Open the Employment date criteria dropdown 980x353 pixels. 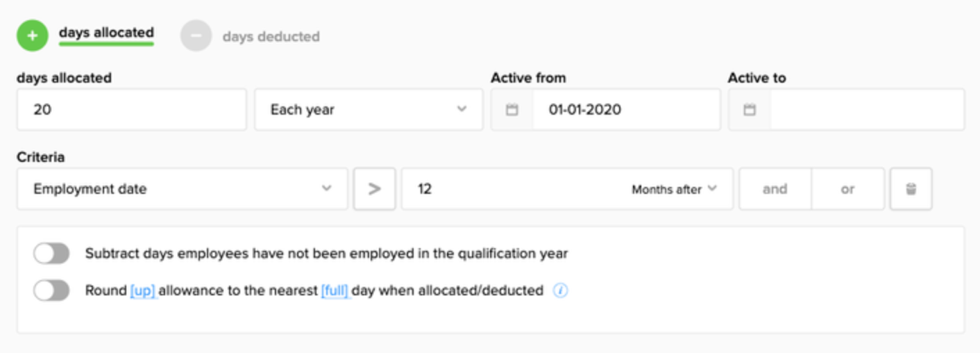[x=182, y=189]
